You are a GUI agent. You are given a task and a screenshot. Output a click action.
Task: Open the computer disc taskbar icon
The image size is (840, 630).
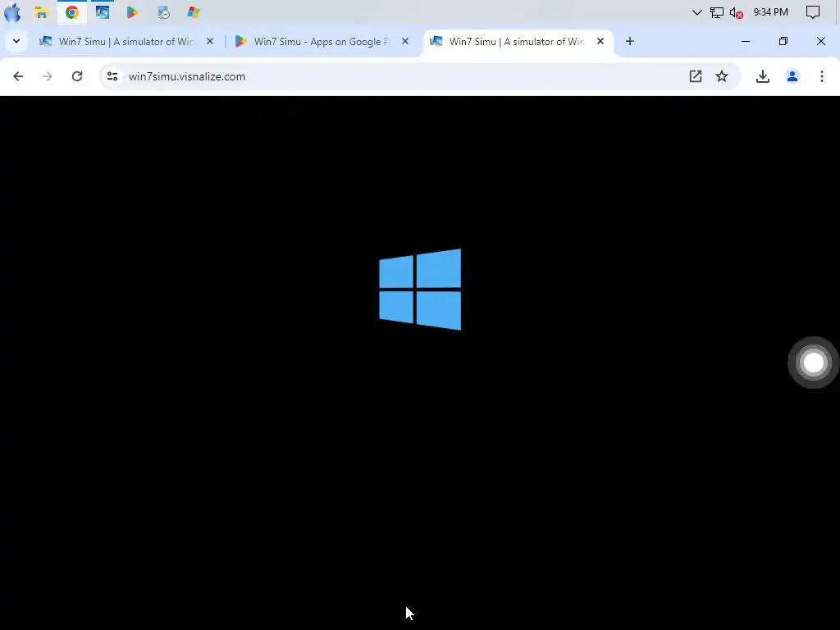pos(163,12)
